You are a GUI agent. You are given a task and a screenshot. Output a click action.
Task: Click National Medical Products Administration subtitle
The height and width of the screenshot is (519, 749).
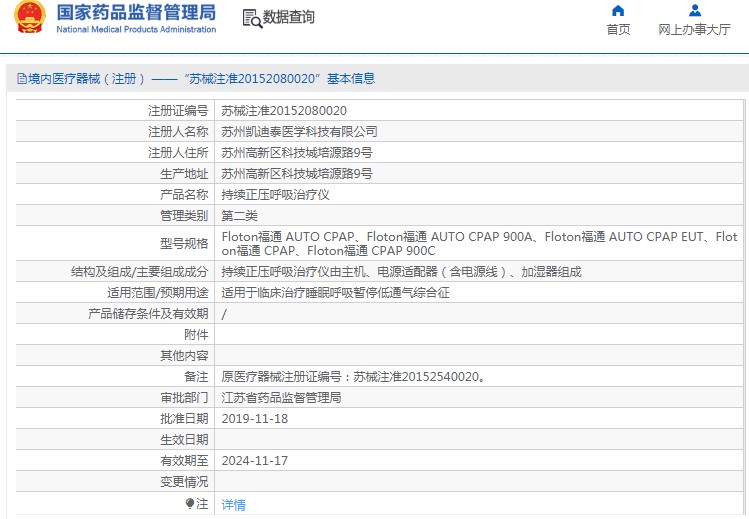tap(136, 30)
